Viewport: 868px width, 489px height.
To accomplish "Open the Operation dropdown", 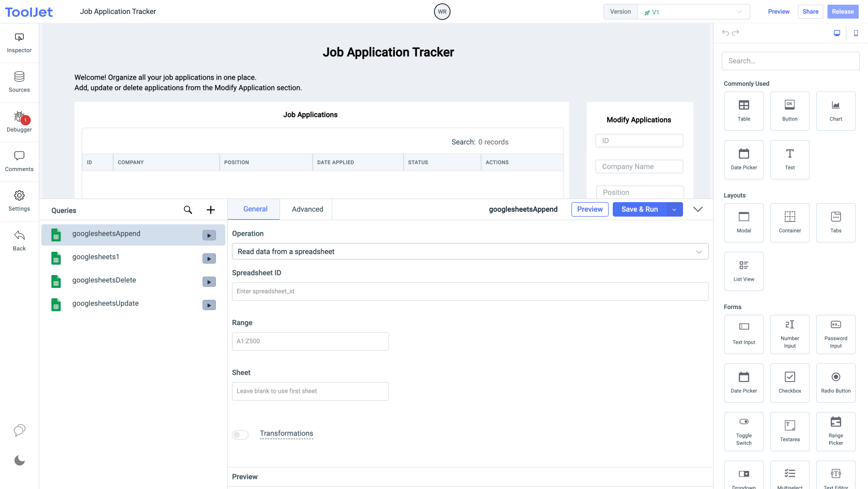I will 470,252.
